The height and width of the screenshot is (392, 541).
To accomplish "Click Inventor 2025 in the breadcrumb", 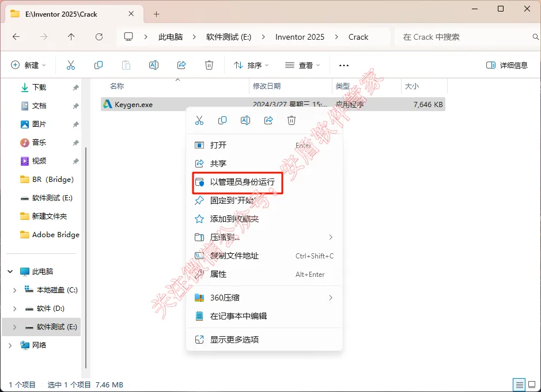I will (300, 37).
